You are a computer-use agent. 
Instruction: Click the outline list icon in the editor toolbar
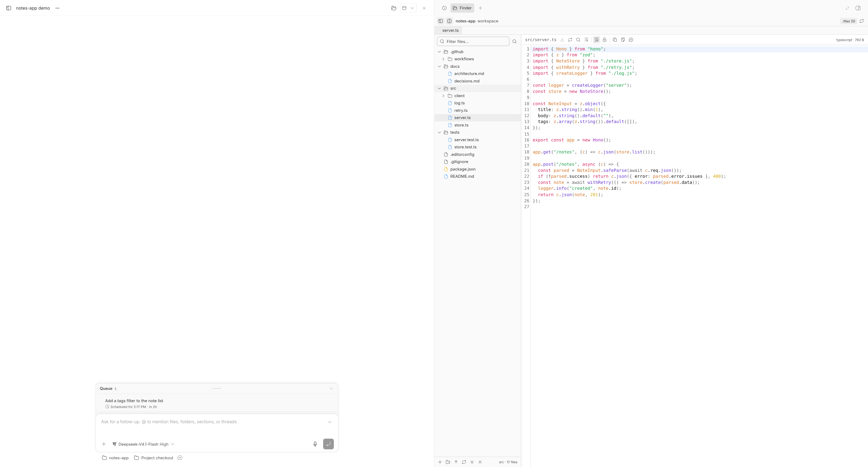586,40
